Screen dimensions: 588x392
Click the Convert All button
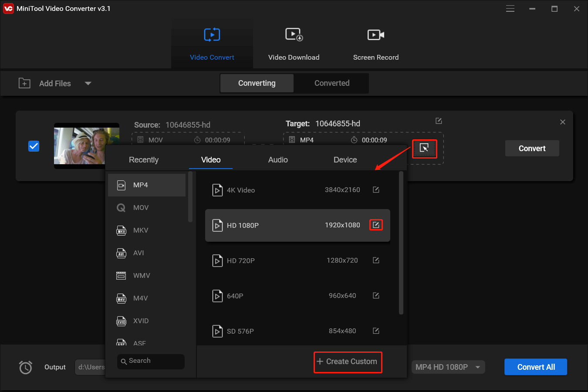click(x=536, y=367)
